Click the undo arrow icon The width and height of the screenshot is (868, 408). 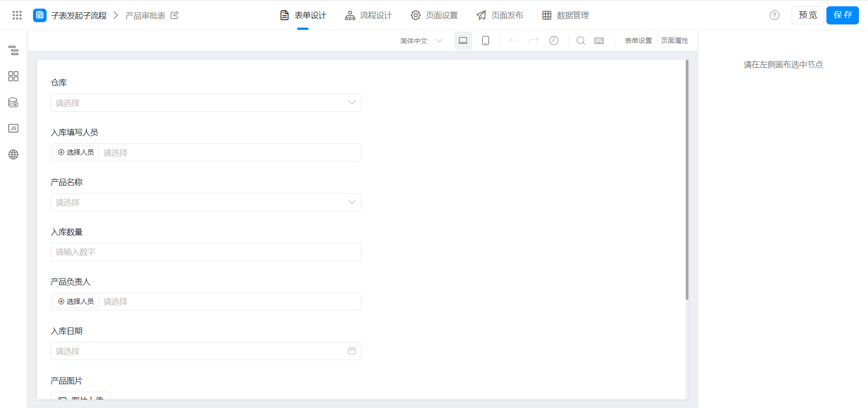click(514, 41)
